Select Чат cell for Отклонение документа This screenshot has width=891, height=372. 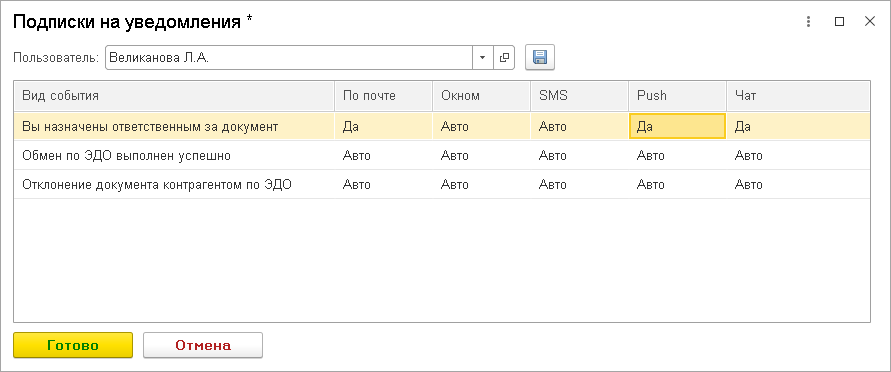tap(798, 185)
